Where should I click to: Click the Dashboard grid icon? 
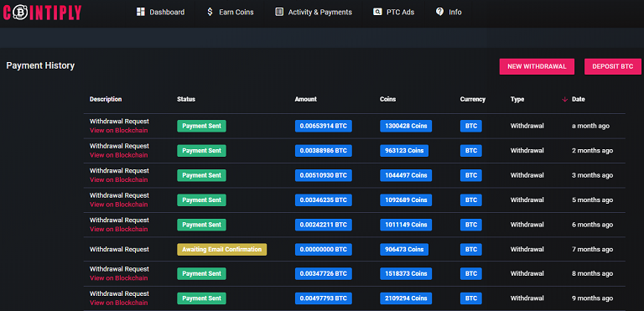(141, 12)
